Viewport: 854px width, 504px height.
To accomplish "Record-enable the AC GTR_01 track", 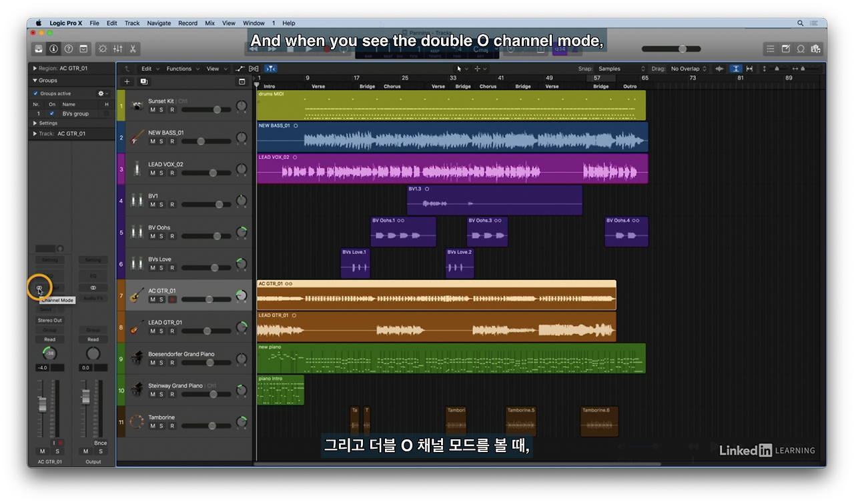I will 171,299.
